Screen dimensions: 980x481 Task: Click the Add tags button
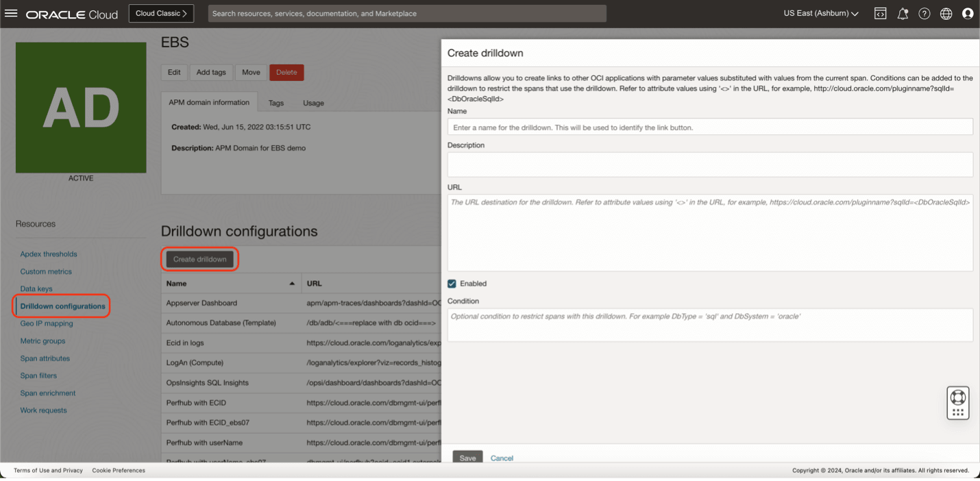coord(211,72)
